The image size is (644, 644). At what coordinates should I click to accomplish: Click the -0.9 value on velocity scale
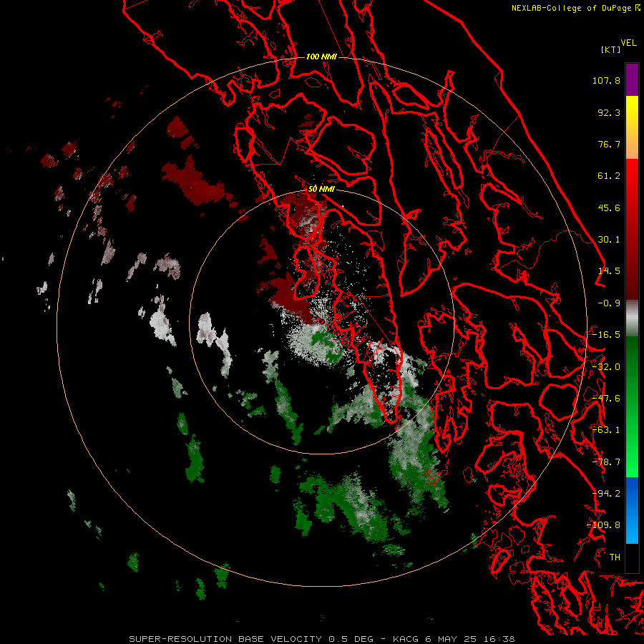609,303
